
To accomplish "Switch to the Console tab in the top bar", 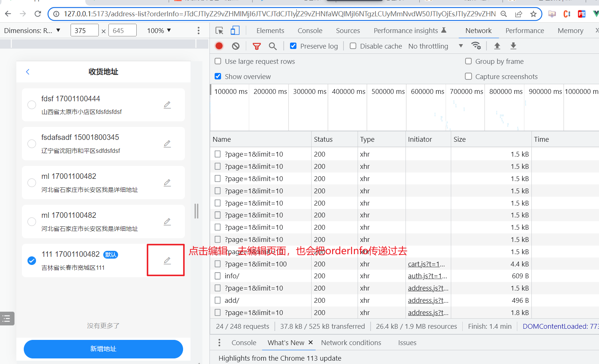I will click(310, 30).
